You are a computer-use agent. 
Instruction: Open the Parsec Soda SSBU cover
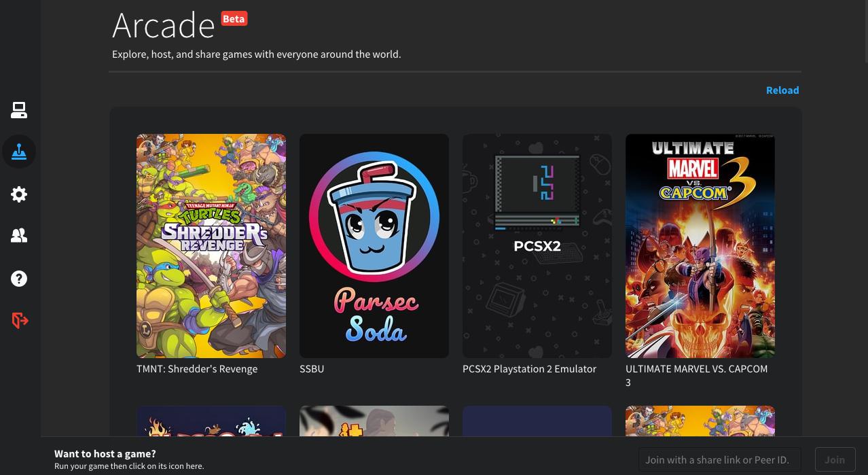point(374,246)
